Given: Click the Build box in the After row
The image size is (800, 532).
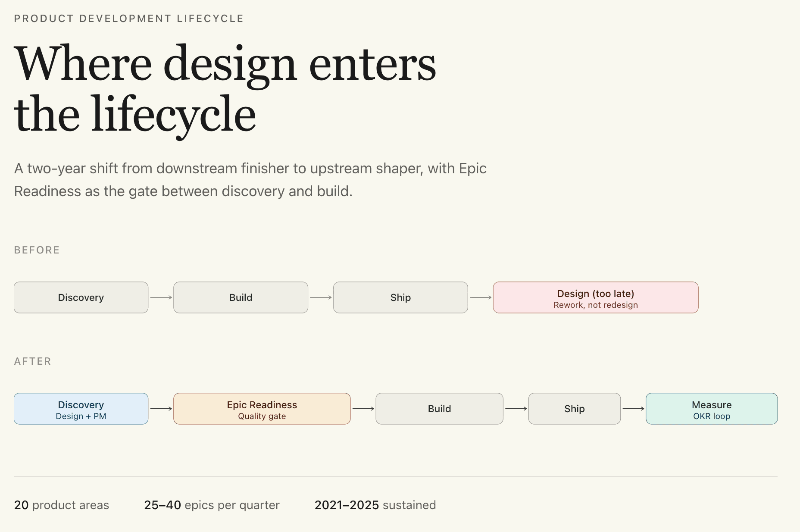Looking at the screenshot, I should [x=440, y=409].
